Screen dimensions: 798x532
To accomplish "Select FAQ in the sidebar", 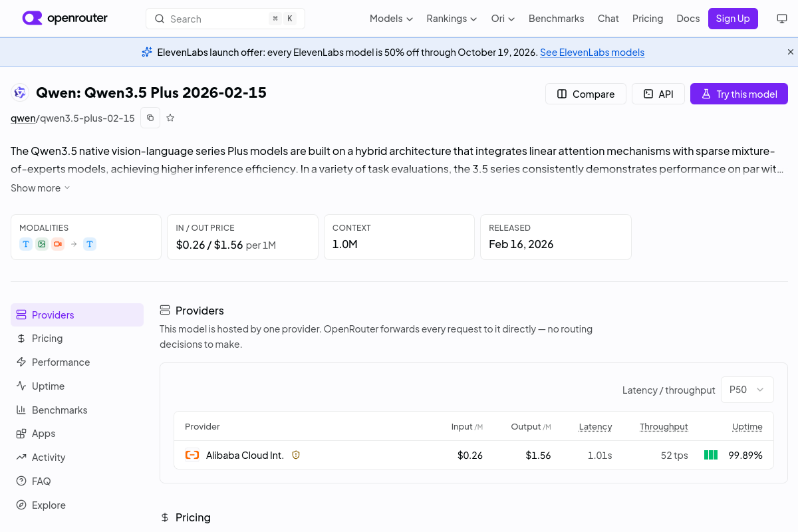I will point(77,481).
